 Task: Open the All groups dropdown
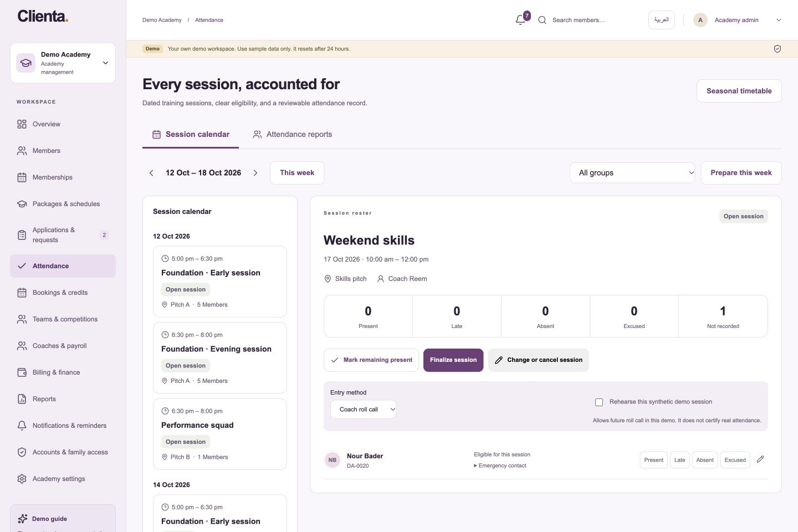(632, 173)
